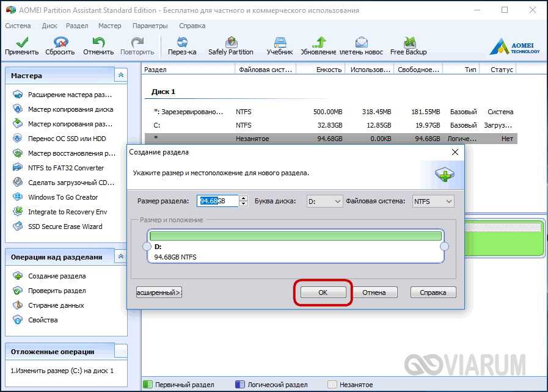548x392 pixels.
Task: Collapse the Мастера panel
Action: tap(120, 75)
